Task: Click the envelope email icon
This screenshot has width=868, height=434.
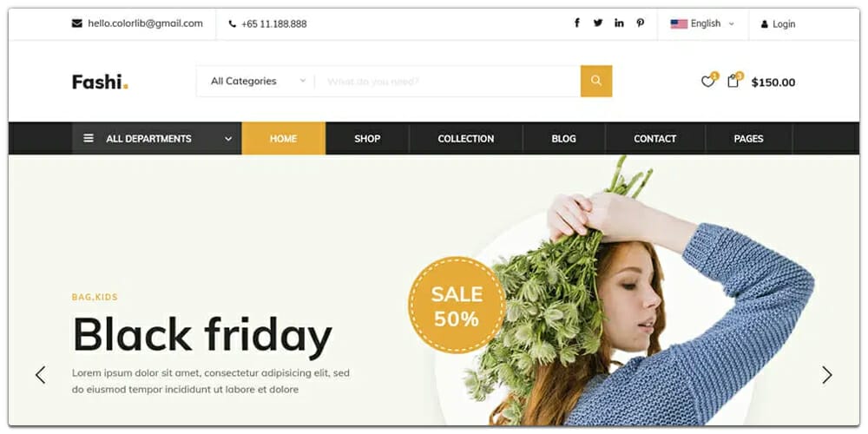Action: (x=77, y=23)
